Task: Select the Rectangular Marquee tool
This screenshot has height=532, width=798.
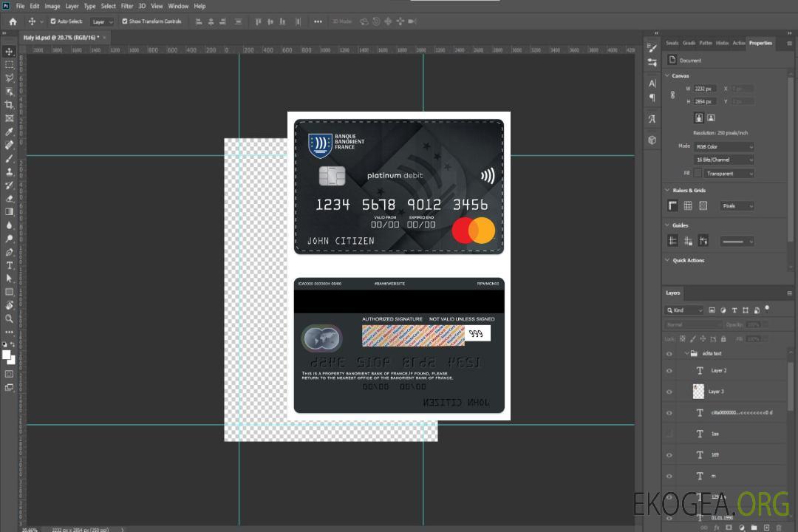Action: pos(9,65)
